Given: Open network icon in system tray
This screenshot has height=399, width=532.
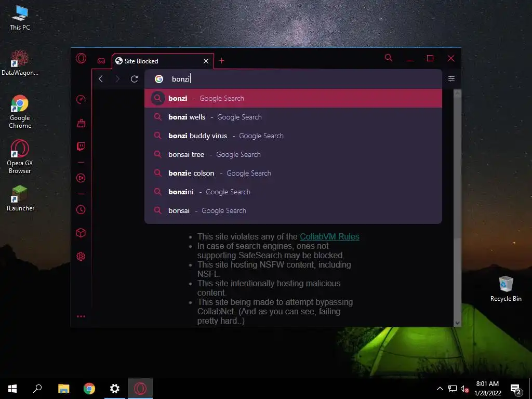Looking at the screenshot, I should tap(453, 389).
